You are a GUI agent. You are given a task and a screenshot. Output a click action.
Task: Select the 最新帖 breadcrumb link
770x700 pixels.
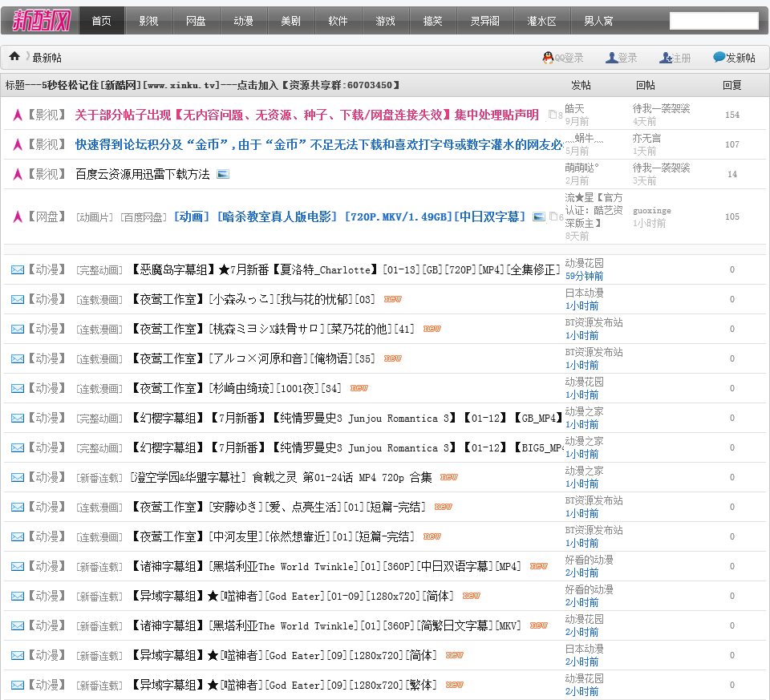coord(47,58)
